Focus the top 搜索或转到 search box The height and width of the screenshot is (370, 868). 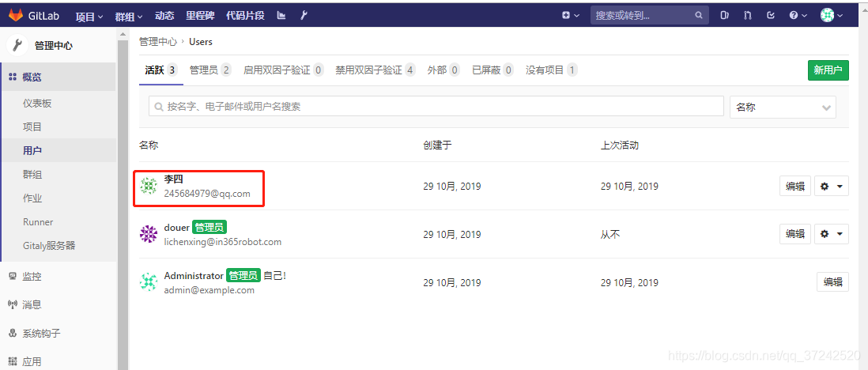click(x=650, y=16)
